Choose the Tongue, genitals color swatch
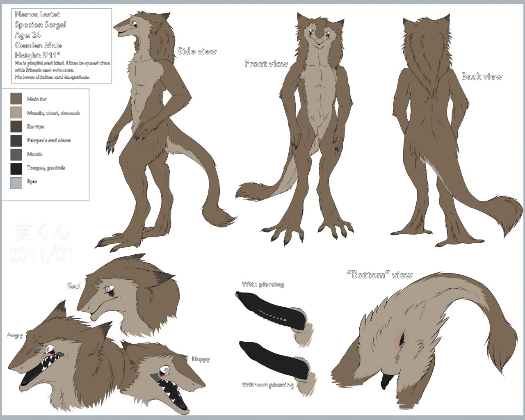This screenshot has width=525, height=420. 16,168
